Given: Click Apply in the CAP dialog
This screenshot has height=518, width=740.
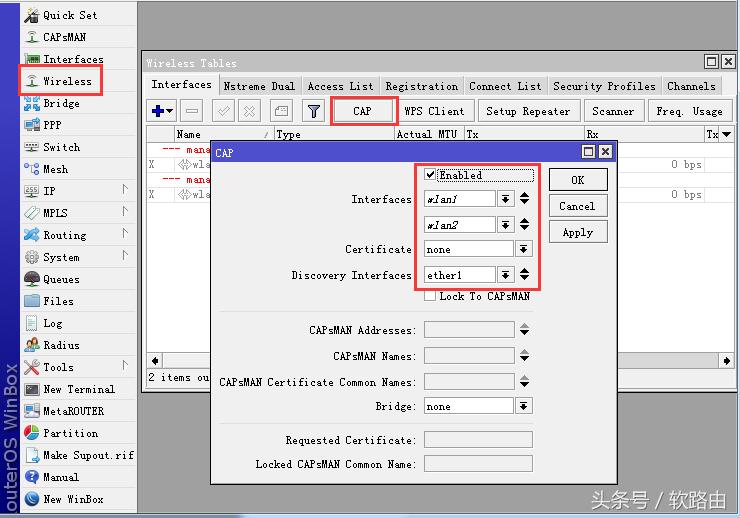Looking at the screenshot, I should pyautogui.click(x=578, y=232).
